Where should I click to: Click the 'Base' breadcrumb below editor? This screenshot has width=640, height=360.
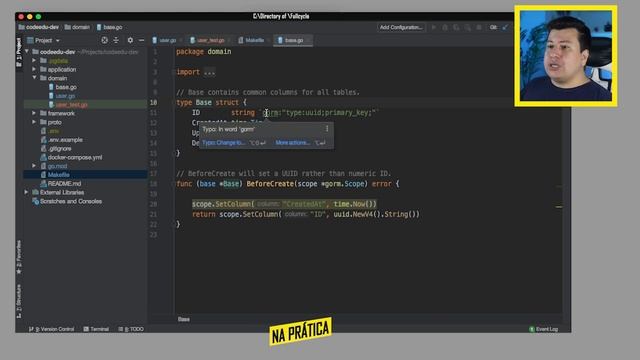(184, 319)
